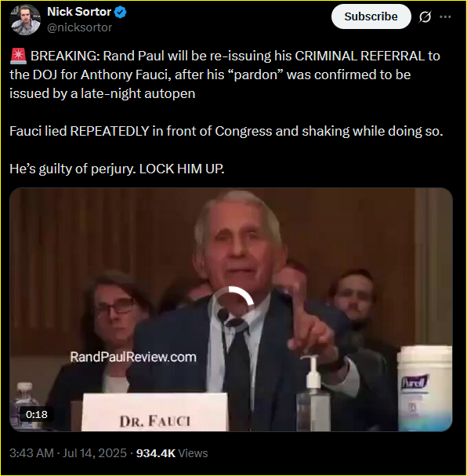Click the Dr. Fauci nameplate in video
This screenshot has width=467, height=476.
point(154,412)
